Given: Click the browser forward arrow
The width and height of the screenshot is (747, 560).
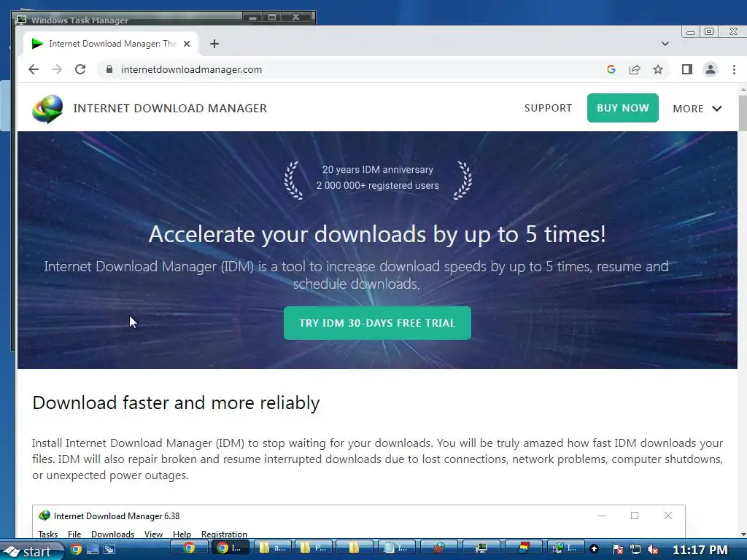Looking at the screenshot, I should point(57,69).
